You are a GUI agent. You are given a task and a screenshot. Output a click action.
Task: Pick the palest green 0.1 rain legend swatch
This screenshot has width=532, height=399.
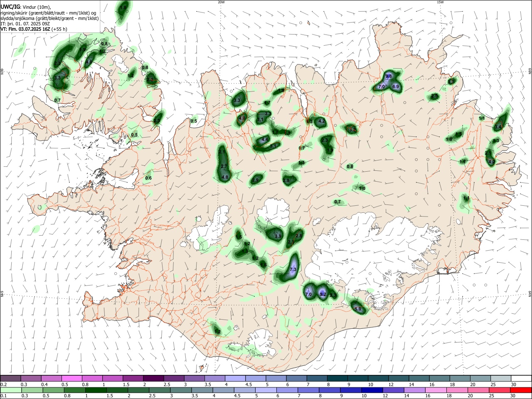(10, 390)
